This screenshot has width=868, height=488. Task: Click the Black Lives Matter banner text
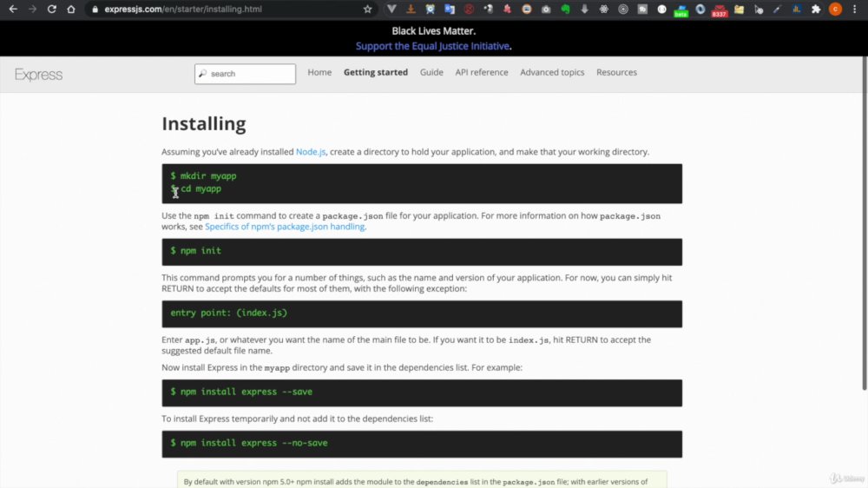click(x=433, y=31)
